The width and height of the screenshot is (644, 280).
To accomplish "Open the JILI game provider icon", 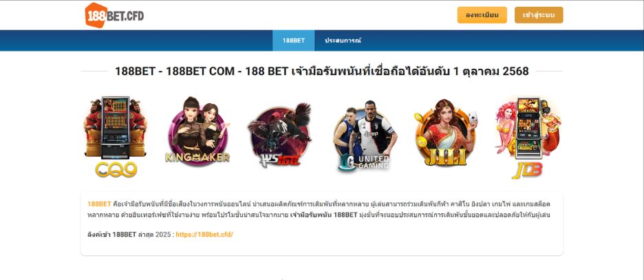I will 445,132.
